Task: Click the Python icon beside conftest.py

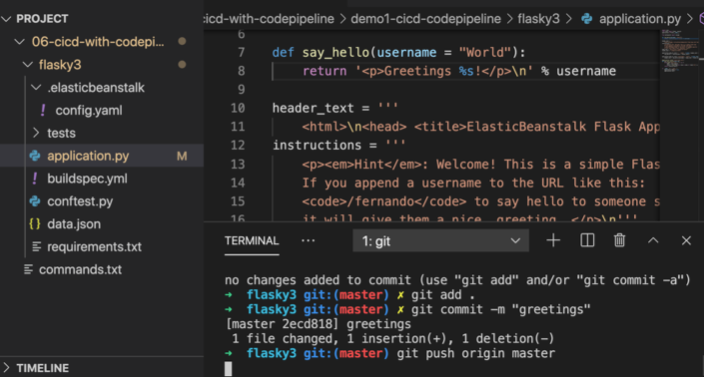Action: pyautogui.click(x=35, y=202)
